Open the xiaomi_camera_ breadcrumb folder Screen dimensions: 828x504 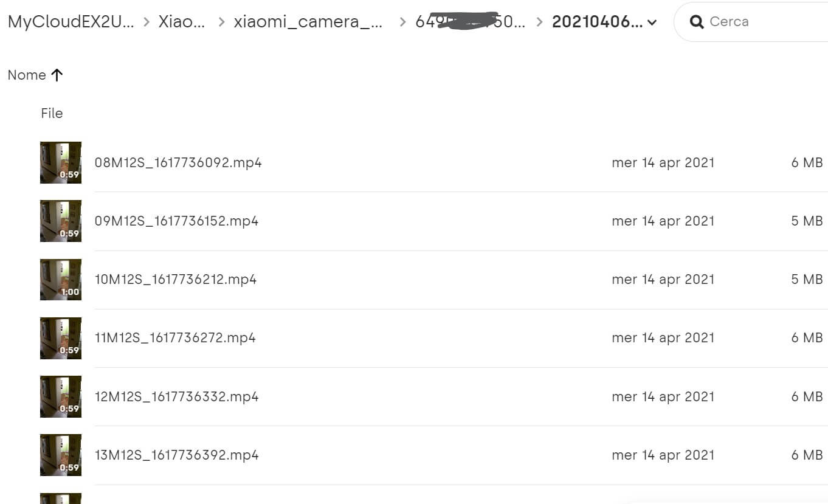(x=308, y=22)
